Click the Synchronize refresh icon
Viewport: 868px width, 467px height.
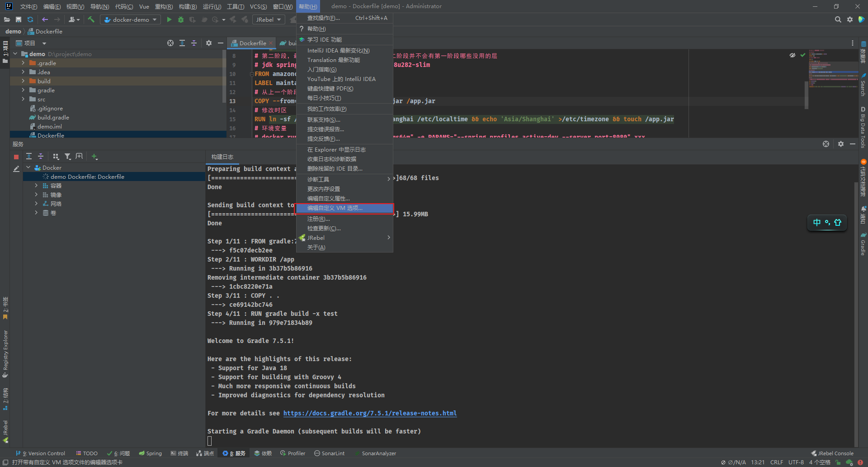30,19
